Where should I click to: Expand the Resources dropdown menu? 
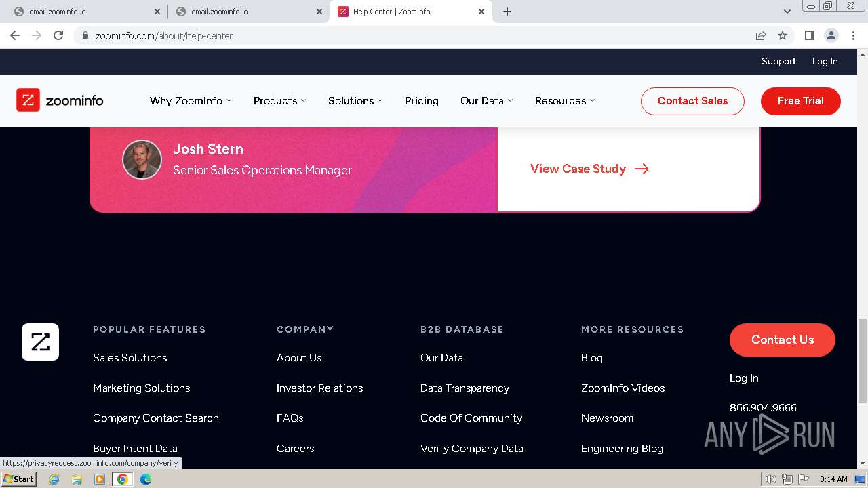(x=565, y=100)
